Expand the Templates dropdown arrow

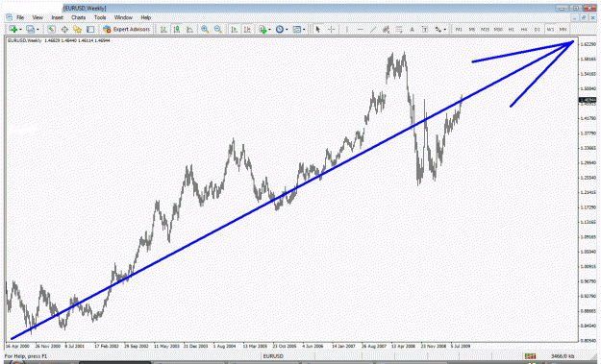tap(304, 30)
